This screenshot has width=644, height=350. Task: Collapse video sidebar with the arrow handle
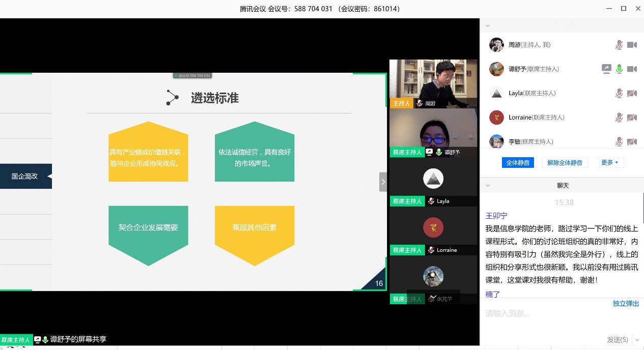pyautogui.click(x=383, y=182)
